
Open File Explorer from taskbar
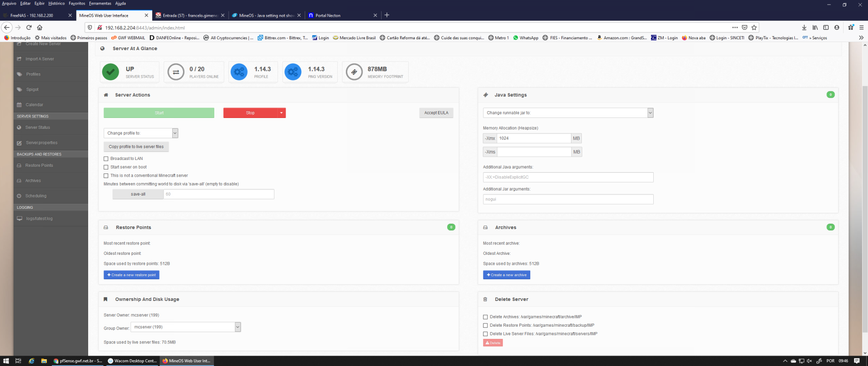44,361
